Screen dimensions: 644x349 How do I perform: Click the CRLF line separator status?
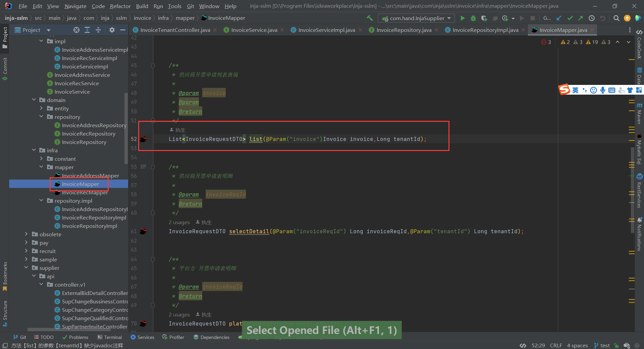[556, 345]
